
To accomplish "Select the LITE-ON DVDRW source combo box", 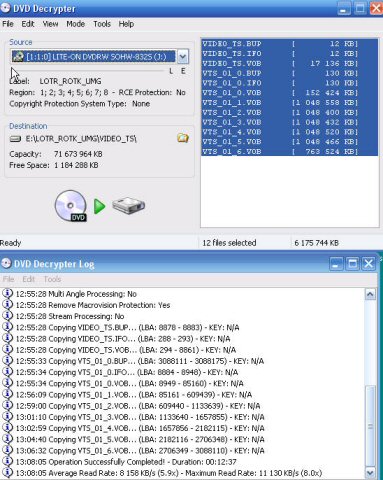I will click(99, 57).
